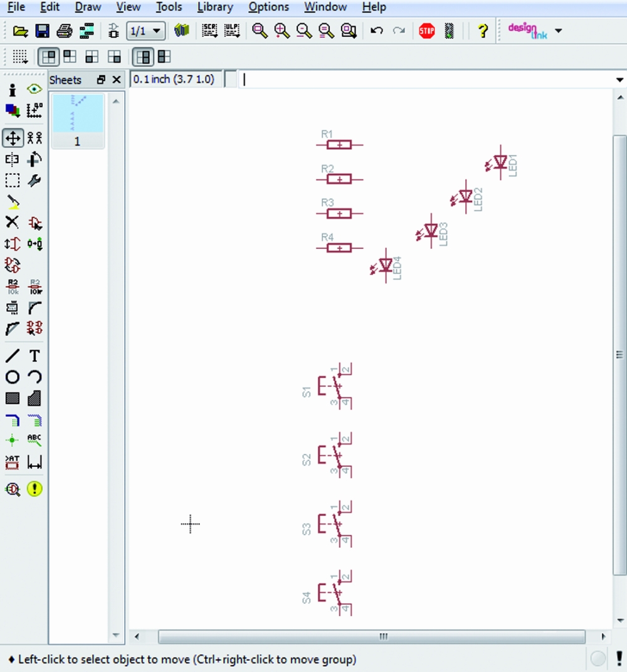Close the Sheets panel

point(116,80)
